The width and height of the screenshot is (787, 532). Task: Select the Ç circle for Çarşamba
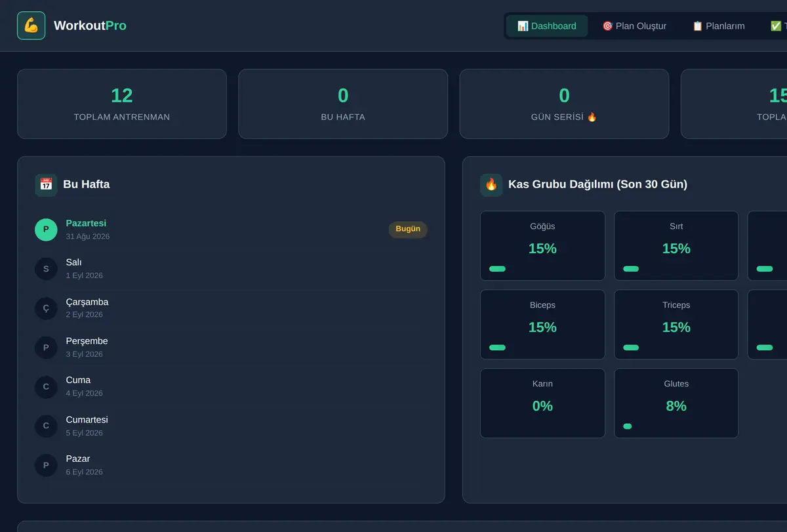(46, 308)
